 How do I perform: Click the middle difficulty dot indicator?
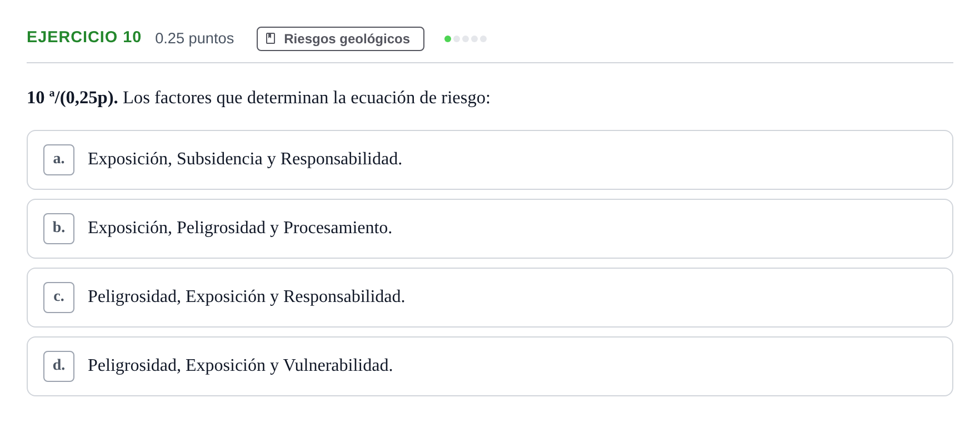(x=466, y=39)
